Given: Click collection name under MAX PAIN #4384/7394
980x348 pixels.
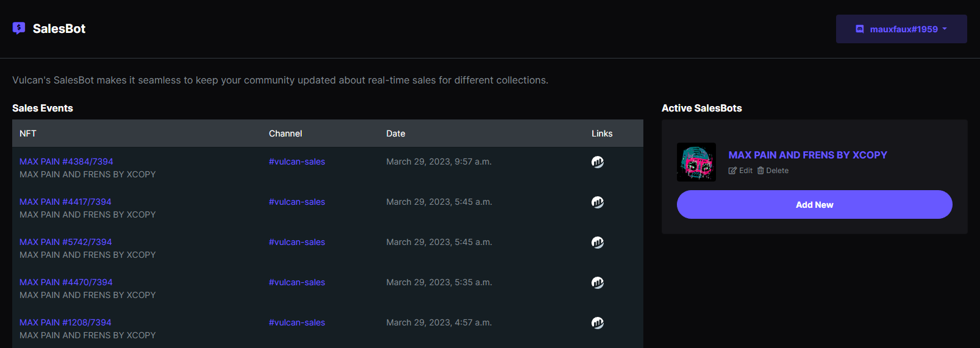Looking at the screenshot, I should point(88,174).
